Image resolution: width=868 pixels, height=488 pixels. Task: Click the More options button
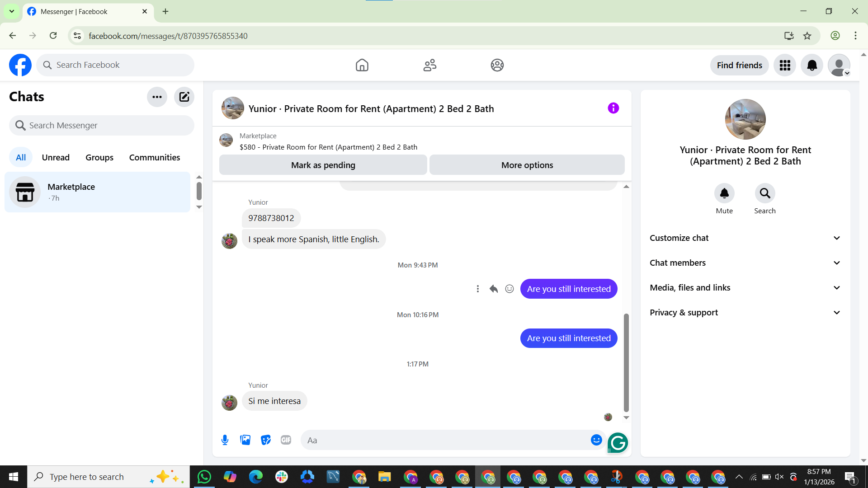click(x=527, y=165)
